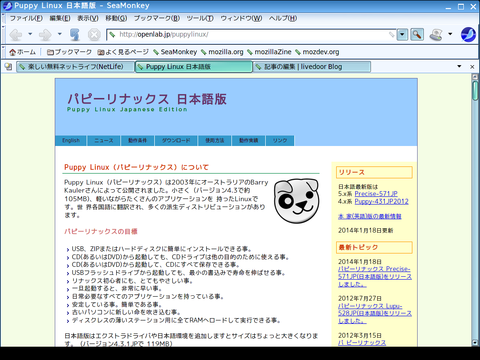Click the vertical scrollbar thumb

(x=475, y=90)
